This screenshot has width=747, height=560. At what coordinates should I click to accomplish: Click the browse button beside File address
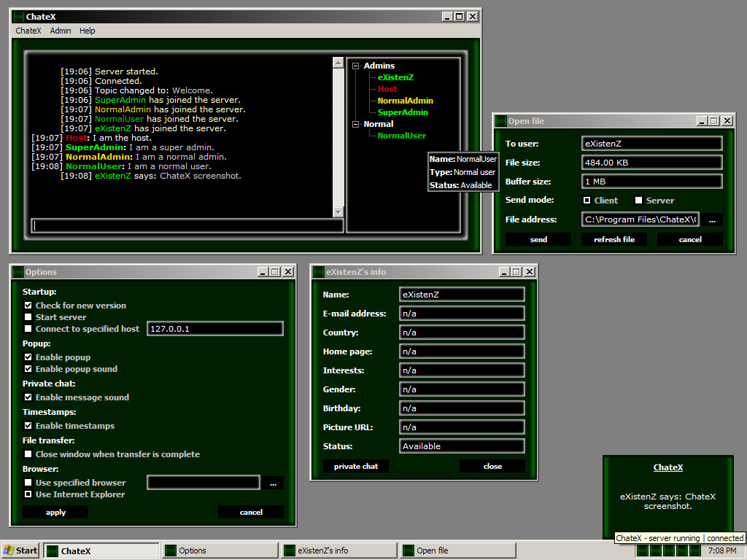(712, 219)
